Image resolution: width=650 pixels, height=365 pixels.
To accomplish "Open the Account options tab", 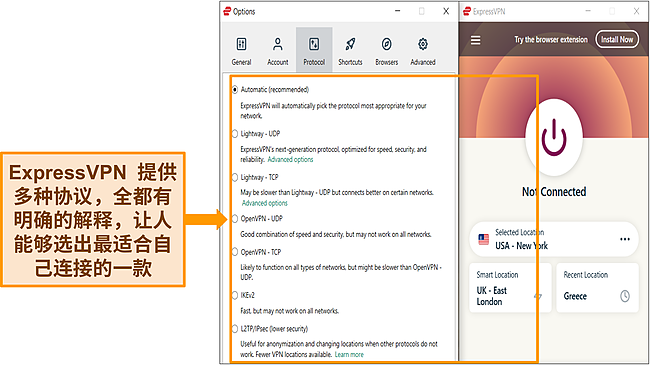I will click(277, 51).
